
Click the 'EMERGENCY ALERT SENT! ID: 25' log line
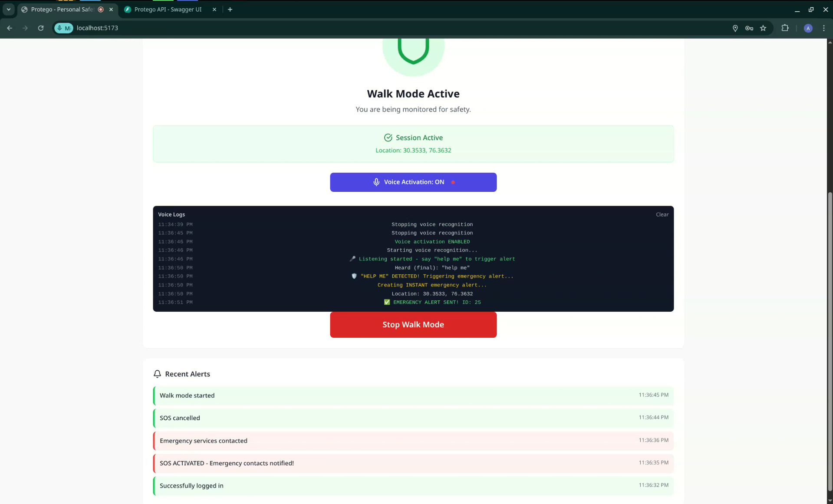[432, 303]
